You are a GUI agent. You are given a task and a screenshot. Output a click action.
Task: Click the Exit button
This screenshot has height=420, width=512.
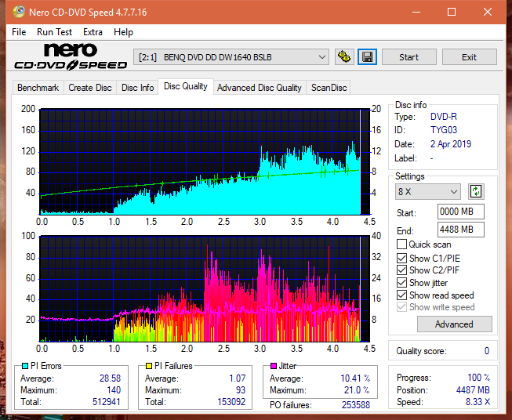tap(469, 57)
